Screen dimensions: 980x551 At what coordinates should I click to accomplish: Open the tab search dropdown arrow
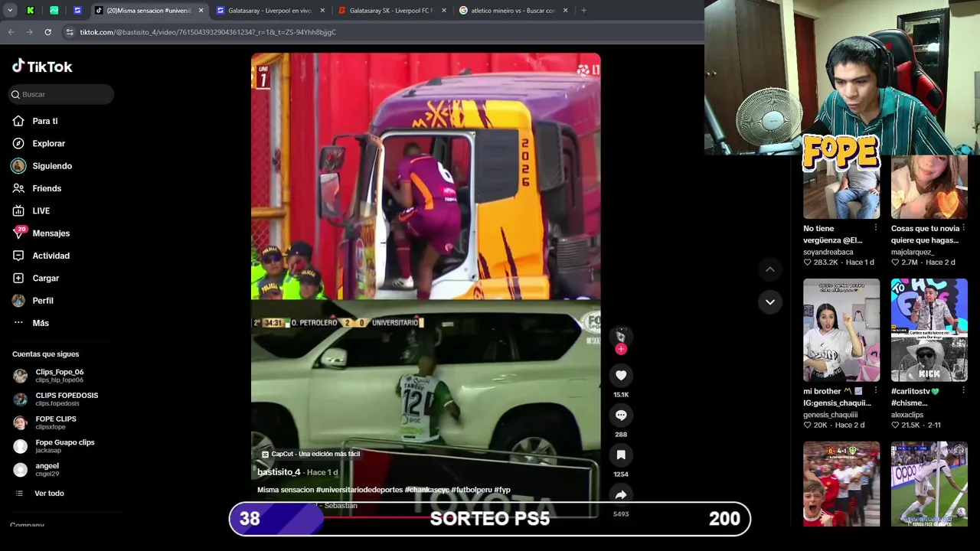pyautogui.click(x=9, y=11)
